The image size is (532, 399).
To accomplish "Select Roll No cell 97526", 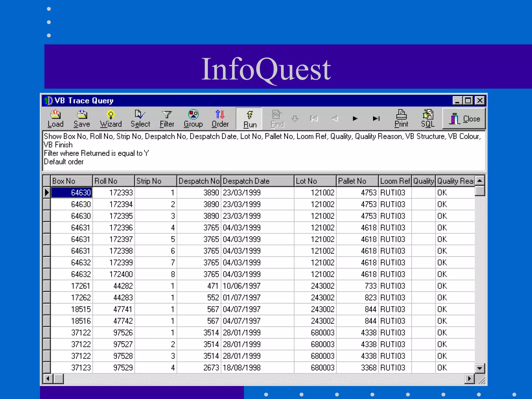I will coord(114,333).
